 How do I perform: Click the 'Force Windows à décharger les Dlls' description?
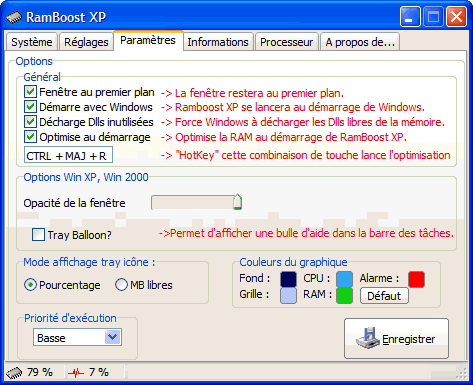coord(303,122)
